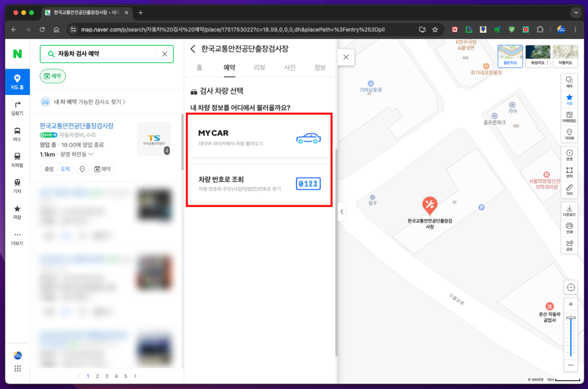The image size is (588, 389).
Task: Bookmark page with star in address bar
Action: coord(435,29)
